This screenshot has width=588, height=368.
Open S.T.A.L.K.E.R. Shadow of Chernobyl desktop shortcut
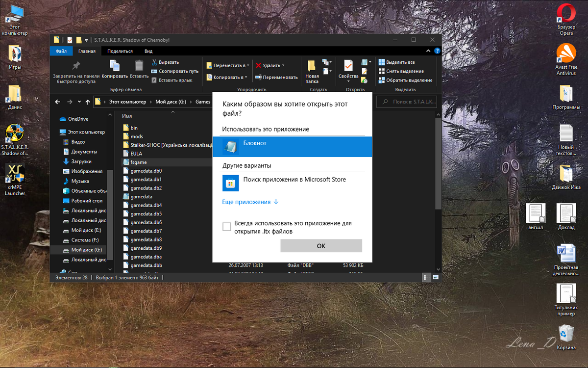click(15, 139)
